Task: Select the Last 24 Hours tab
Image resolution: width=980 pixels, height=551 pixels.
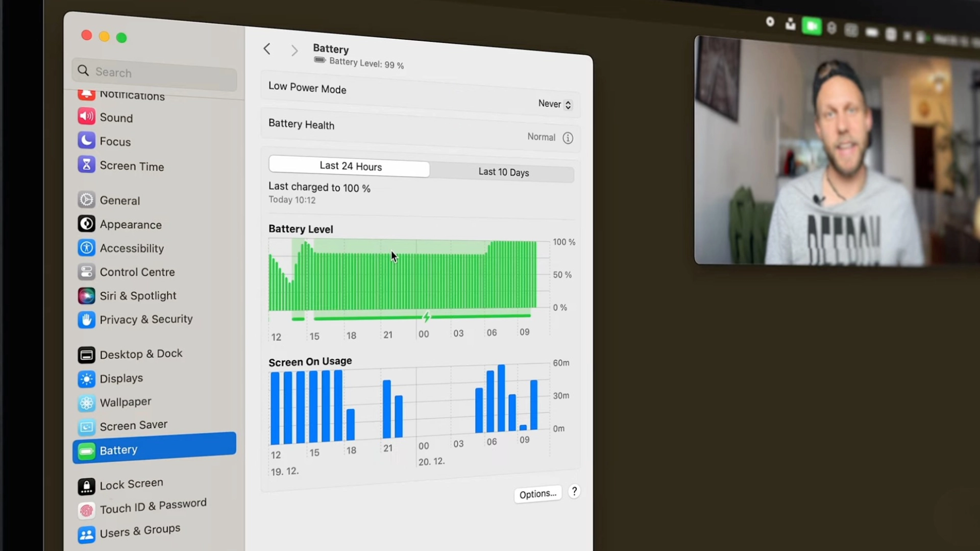Action: pos(350,166)
